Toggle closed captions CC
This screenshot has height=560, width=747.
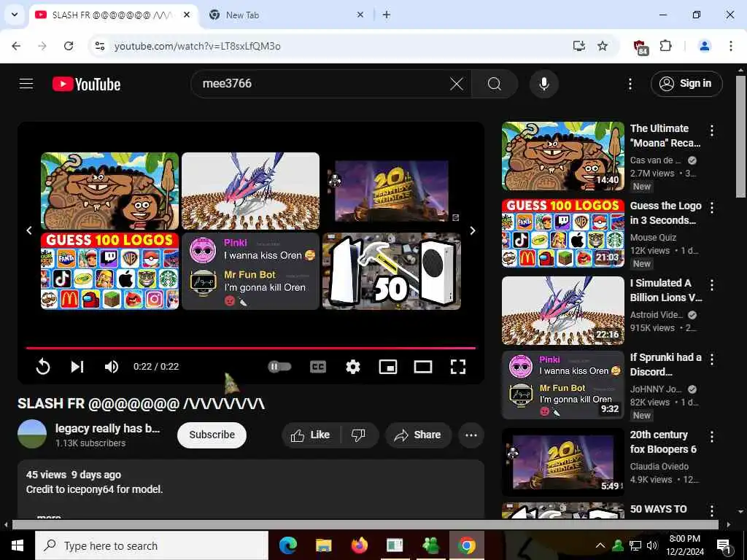(318, 367)
